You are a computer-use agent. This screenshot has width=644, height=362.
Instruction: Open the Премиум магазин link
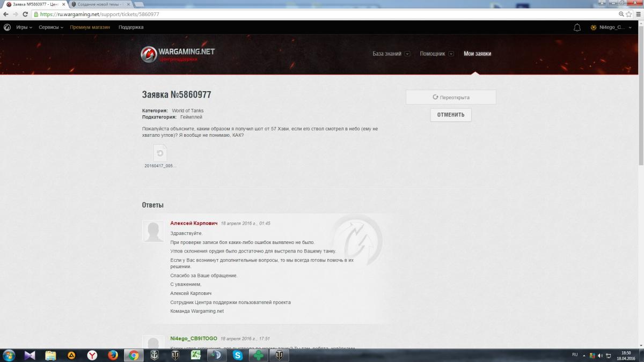coord(90,27)
